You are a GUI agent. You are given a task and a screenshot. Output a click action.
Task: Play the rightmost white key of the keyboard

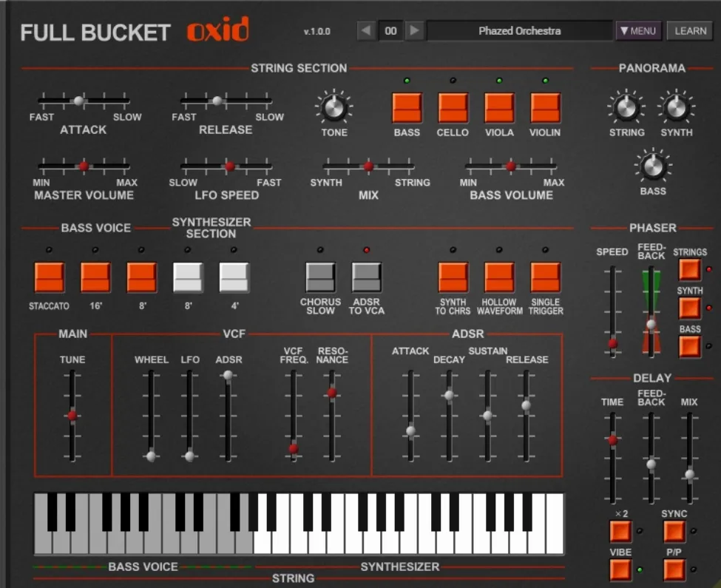pos(555,524)
